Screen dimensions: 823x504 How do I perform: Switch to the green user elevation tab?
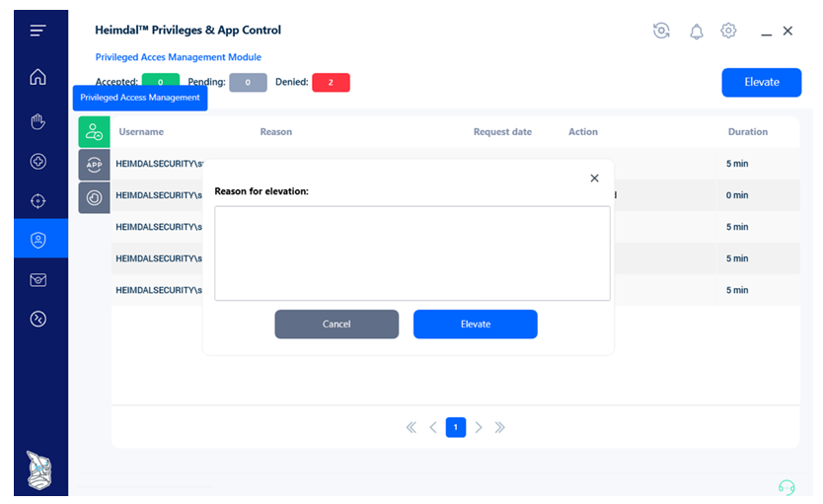pyautogui.click(x=95, y=131)
